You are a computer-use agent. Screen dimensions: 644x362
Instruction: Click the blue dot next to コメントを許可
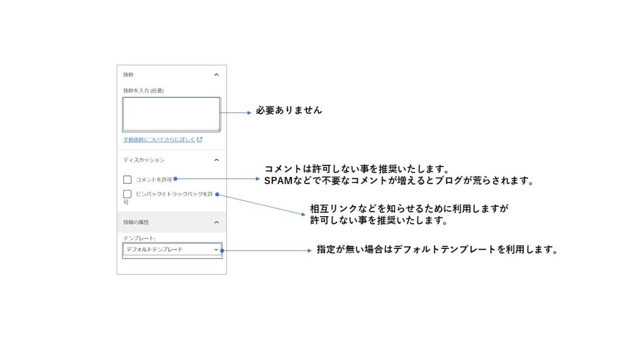175,179
